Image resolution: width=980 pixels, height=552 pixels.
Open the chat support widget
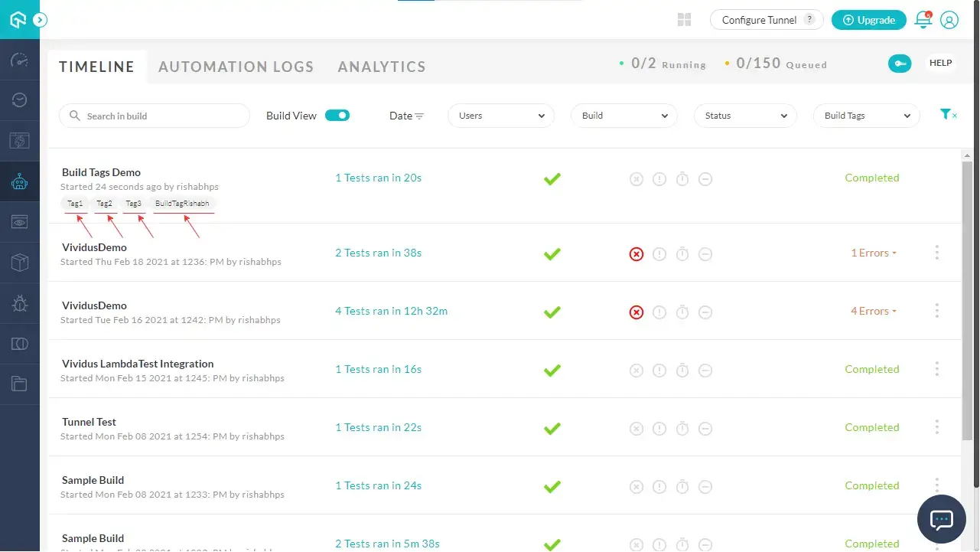coord(941,520)
